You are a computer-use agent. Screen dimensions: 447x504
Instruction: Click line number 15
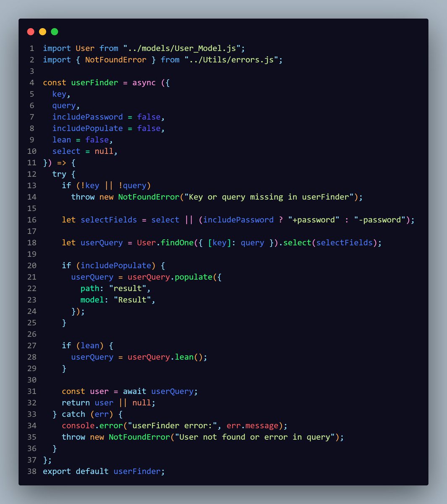click(x=32, y=208)
